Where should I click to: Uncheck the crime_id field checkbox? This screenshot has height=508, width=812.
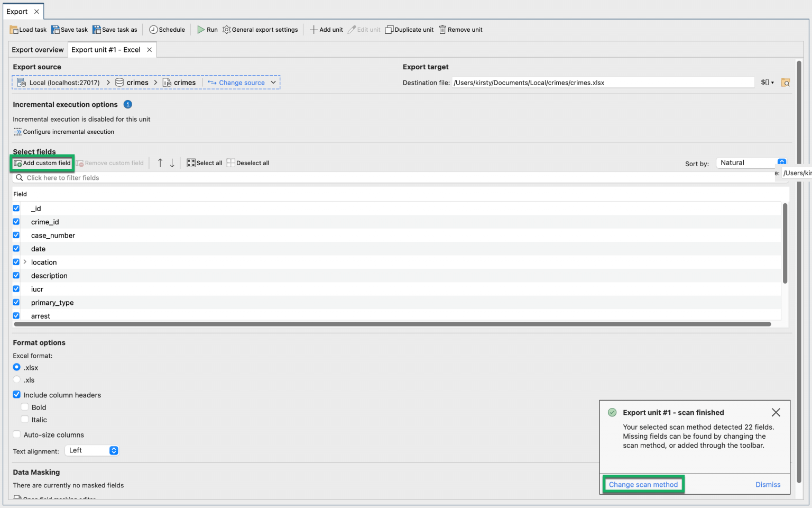(16, 222)
